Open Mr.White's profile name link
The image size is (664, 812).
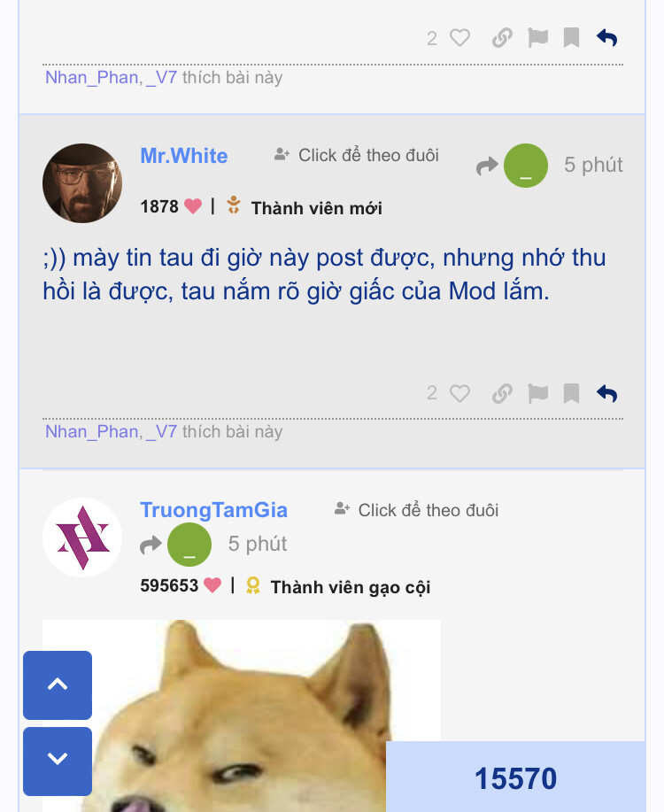(x=184, y=156)
